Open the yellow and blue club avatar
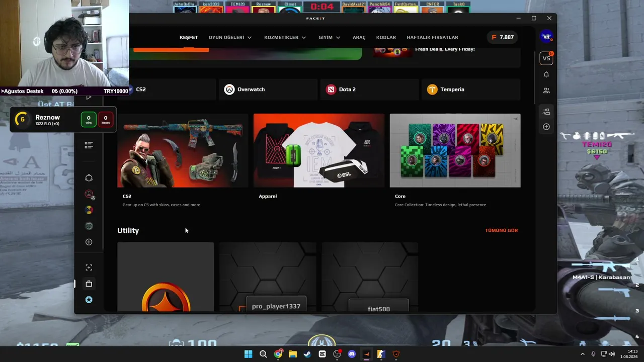 pyautogui.click(x=89, y=210)
